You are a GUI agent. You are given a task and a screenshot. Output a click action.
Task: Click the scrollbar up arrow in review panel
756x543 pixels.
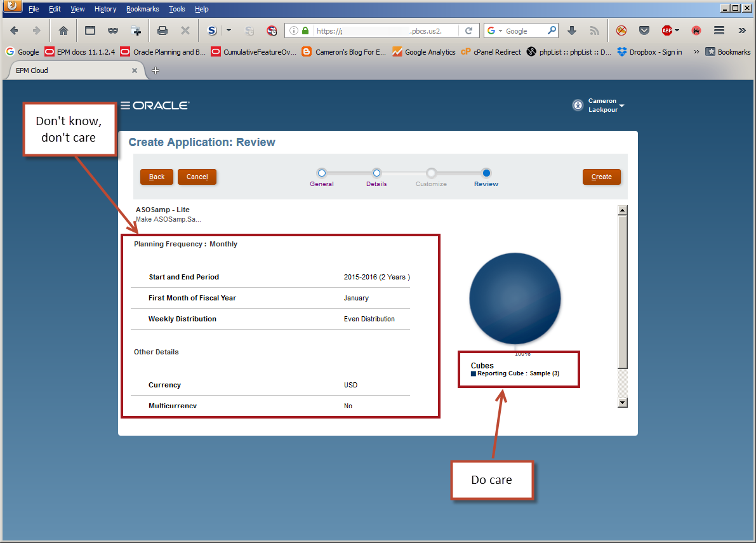(623, 210)
